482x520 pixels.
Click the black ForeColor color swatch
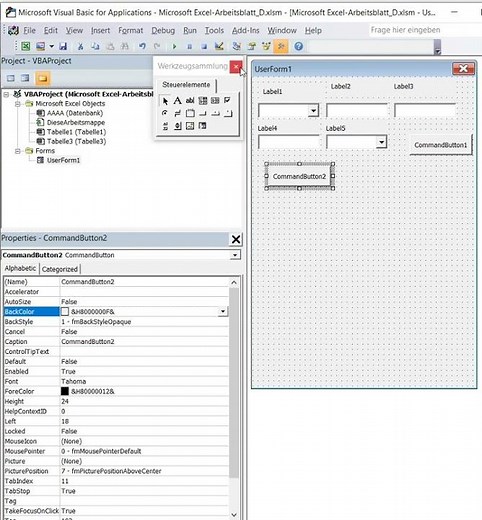coord(65,391)
